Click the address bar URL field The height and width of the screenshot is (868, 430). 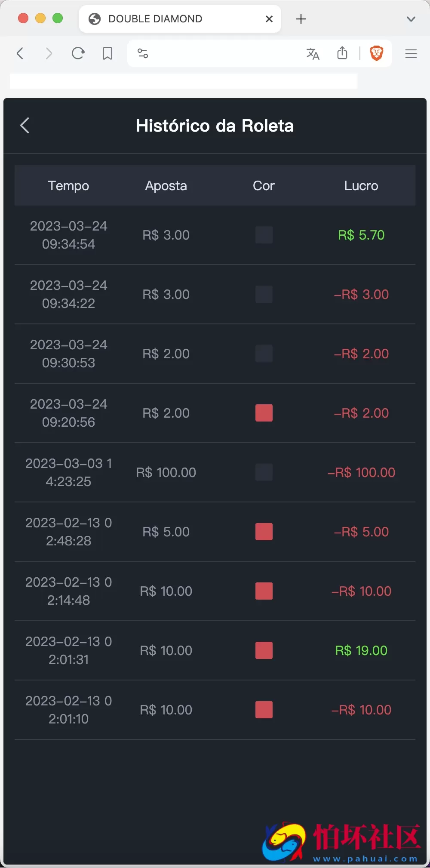pos(224,53)
